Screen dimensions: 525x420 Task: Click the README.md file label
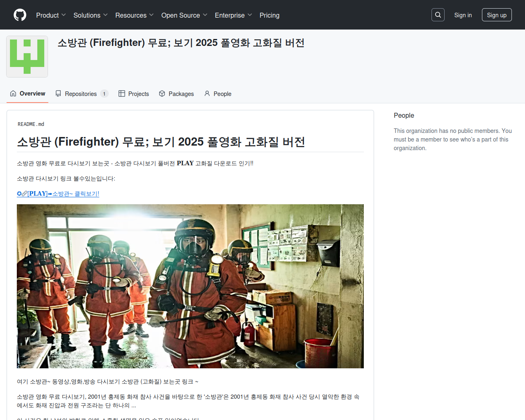coord(31,124)
